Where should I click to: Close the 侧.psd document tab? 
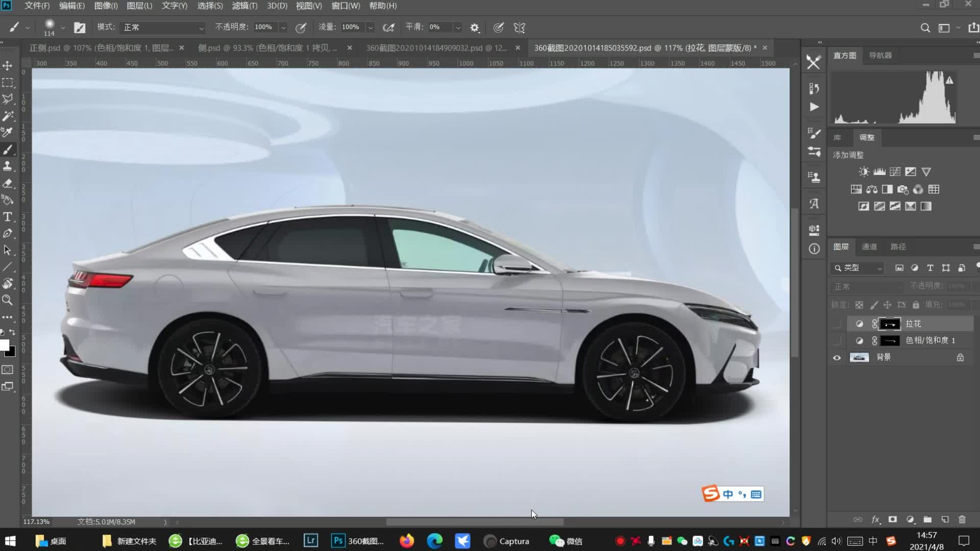(350, 48)
